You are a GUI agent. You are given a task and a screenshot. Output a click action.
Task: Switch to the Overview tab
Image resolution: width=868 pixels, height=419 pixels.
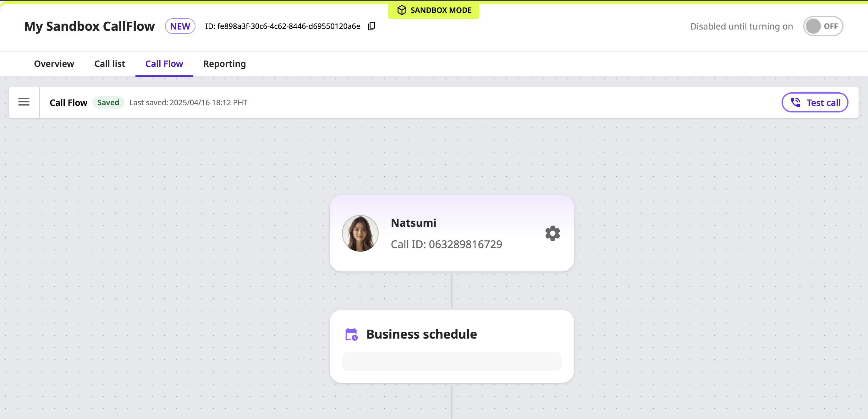point(54,64)
